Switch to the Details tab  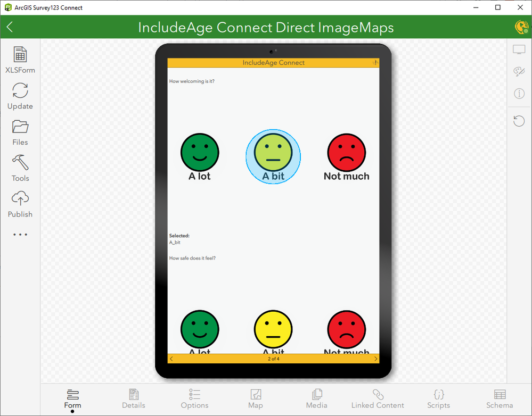click(x=134, y=399)
